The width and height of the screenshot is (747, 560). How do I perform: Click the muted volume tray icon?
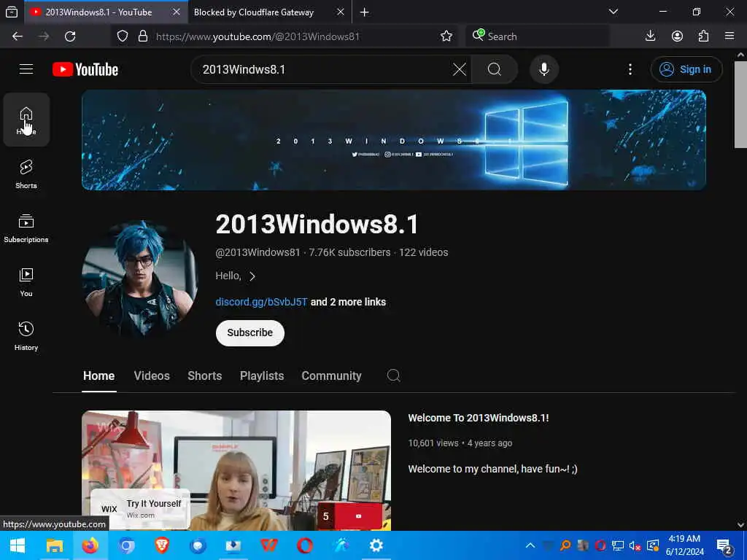635,545
